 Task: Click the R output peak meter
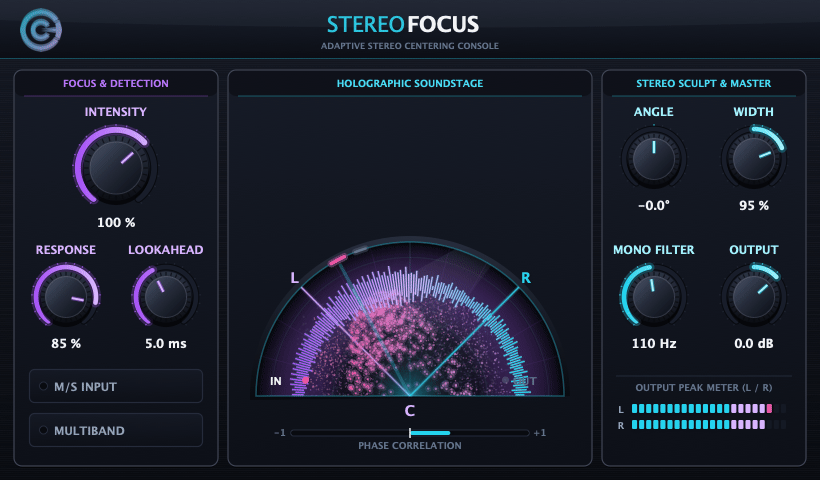tap(708, 425)
